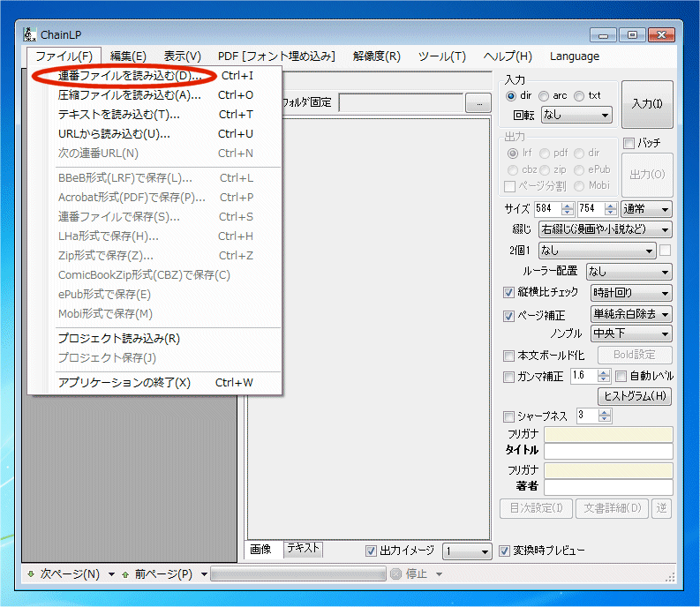Open the 単純余白除去 dropdown
The width and height of the screenshot is (700, 607).
click(631, 314)
